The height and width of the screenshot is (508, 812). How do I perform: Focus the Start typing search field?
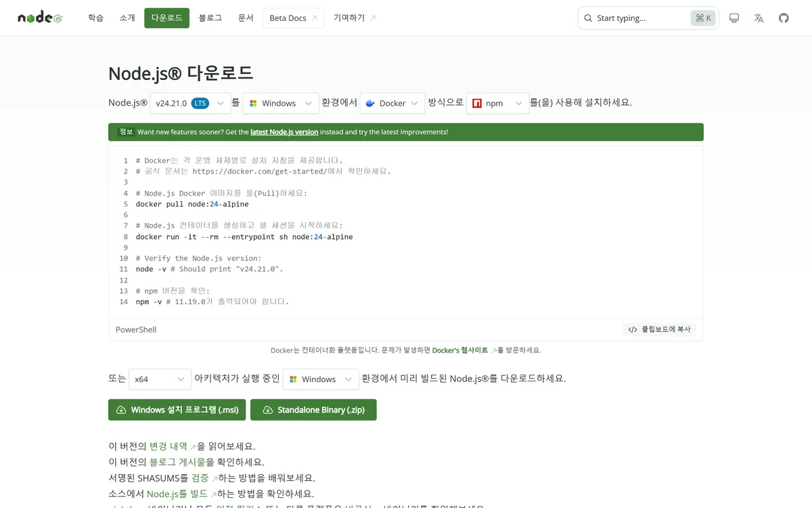click(x=648, y=18)
